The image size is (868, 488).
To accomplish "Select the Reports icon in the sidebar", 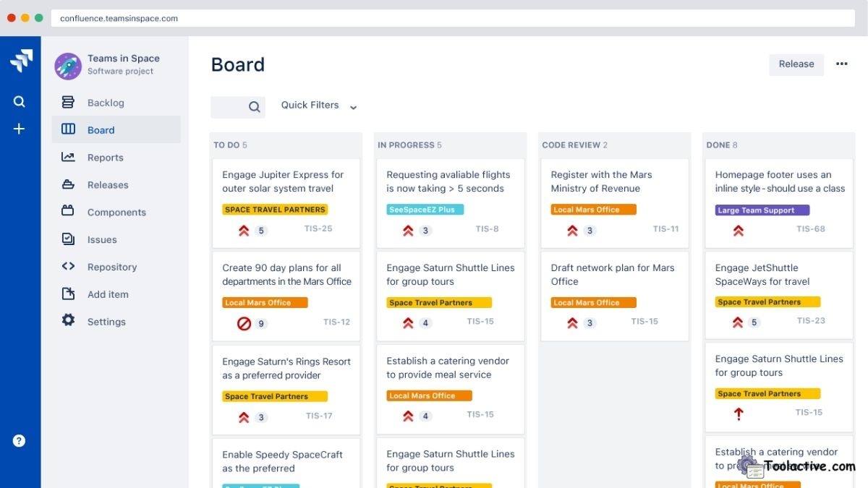I will tap(68, 157).
